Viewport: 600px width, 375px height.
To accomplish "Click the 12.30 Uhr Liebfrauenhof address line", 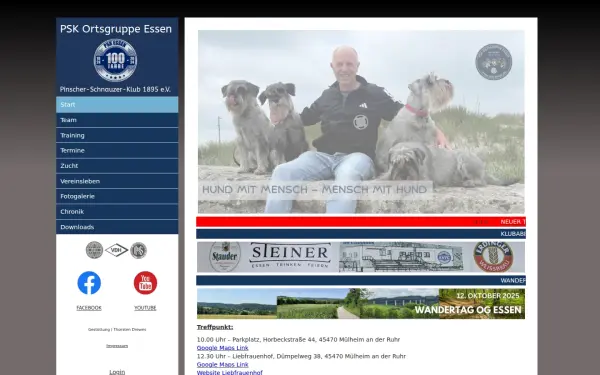I will (x=301, y=356).
